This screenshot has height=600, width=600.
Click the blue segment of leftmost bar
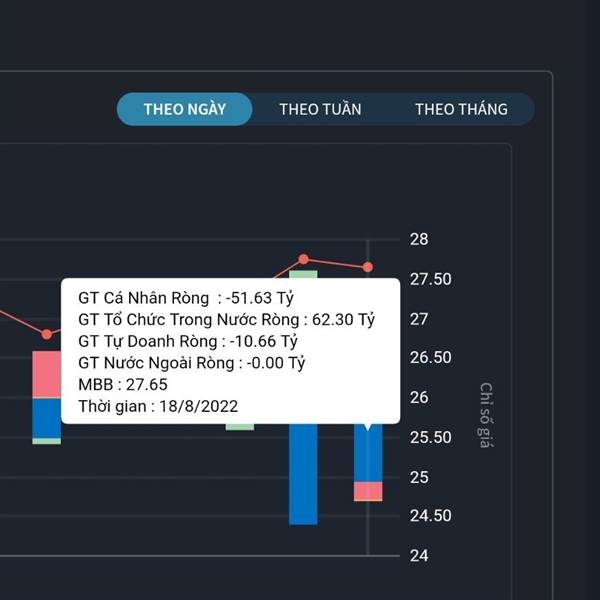click(47, 419)
